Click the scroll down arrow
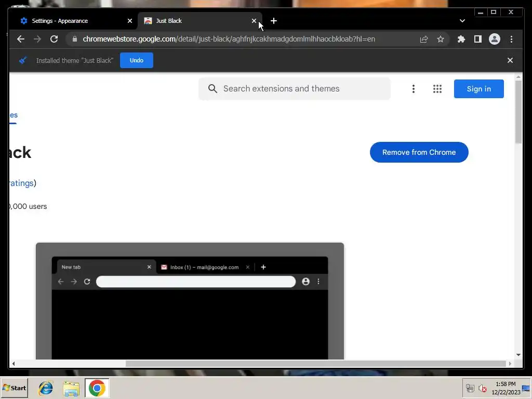This screenshot has height=399, width=532. click(x=518, y=354)
